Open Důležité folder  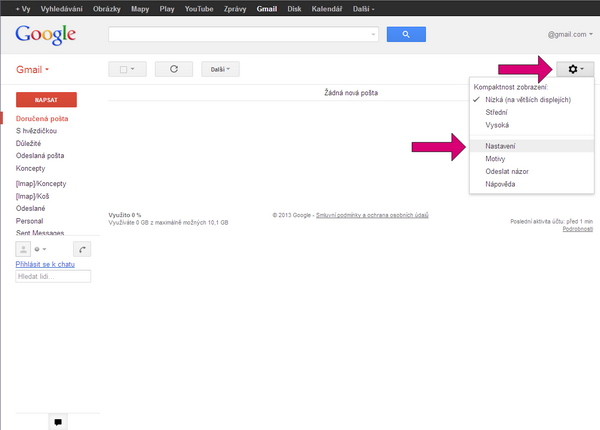coord(28,143)
